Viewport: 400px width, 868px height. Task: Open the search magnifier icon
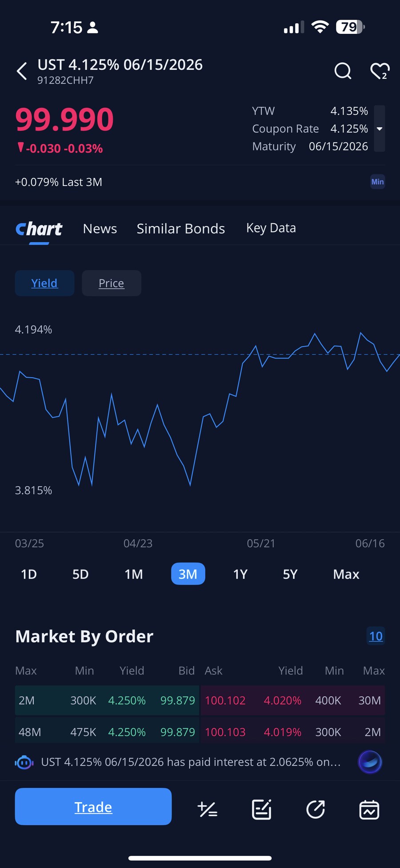pyautogui.click(x=343, y=71)
